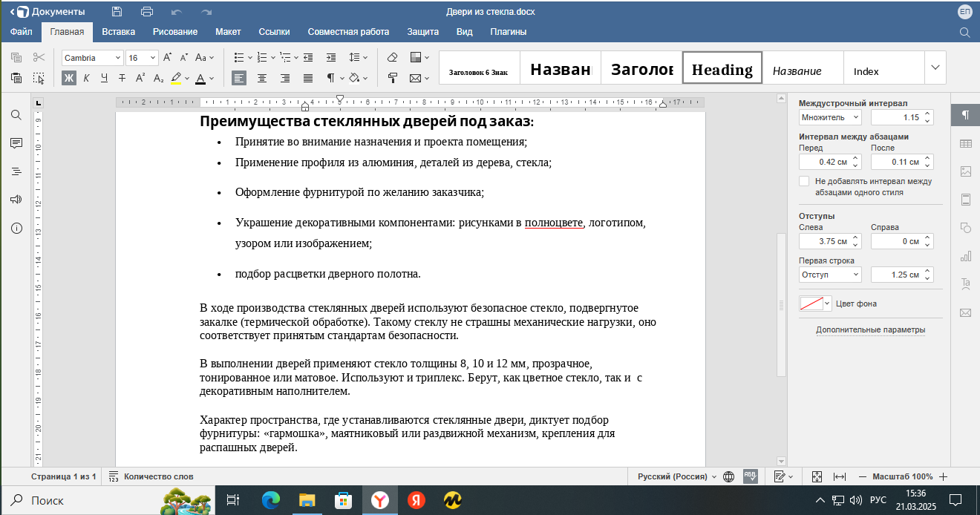Click the Save icon in title bar
This screenshot has width=980, height=515.
117,12
